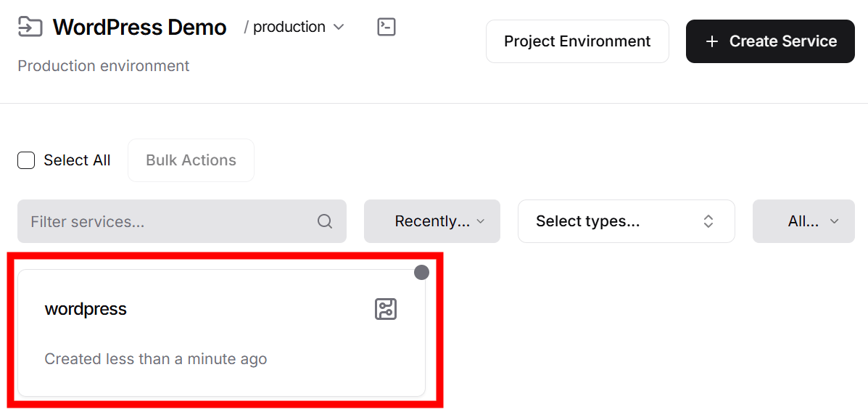The height and width of the screenshot is (412, 868).
Task: Click the compose icon on the wordpress card
Action: pos(385,309)
